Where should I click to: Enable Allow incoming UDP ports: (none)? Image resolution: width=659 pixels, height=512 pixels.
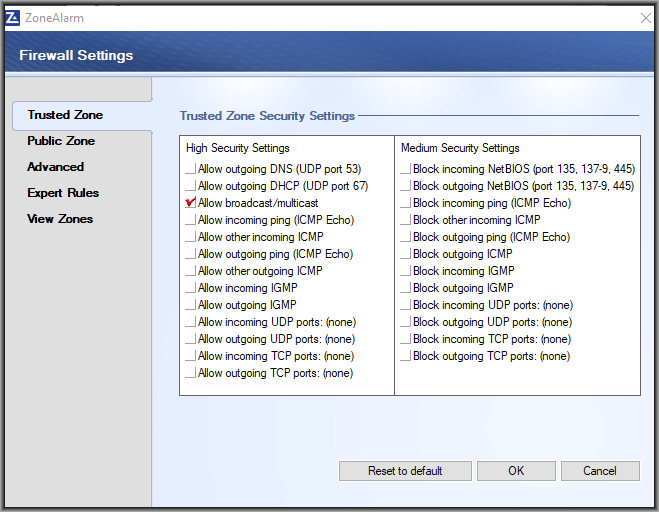coord(191,322)
